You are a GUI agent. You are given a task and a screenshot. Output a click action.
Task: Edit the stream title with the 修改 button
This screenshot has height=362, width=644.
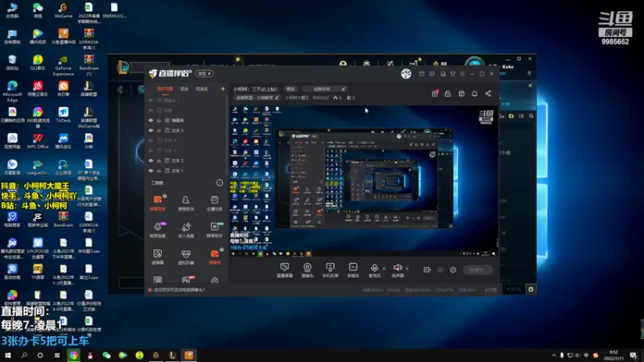pyautogui.click(x=291, y=88)
